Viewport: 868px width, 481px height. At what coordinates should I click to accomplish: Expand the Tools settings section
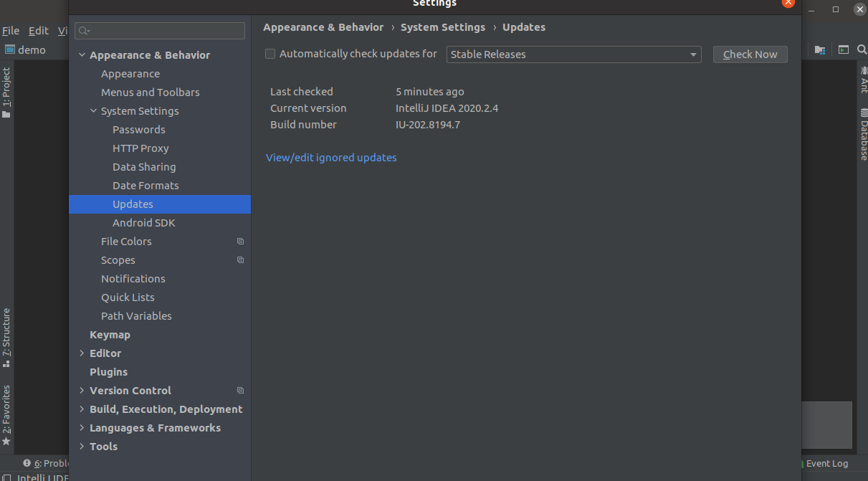click(82, 447)
